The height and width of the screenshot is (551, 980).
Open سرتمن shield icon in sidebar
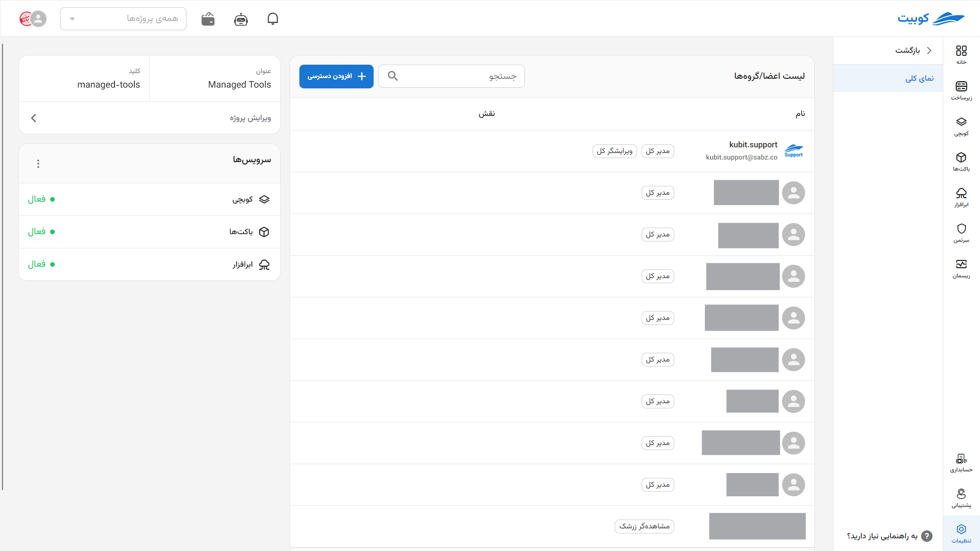coord(961,233)
